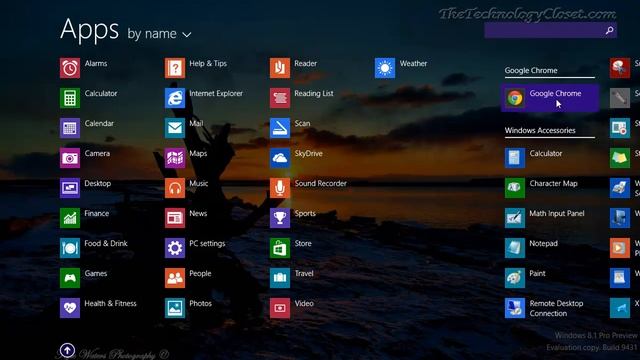Open the Notepad icon
Viewport: 640px width, 360px height.
tap(515, 248)
